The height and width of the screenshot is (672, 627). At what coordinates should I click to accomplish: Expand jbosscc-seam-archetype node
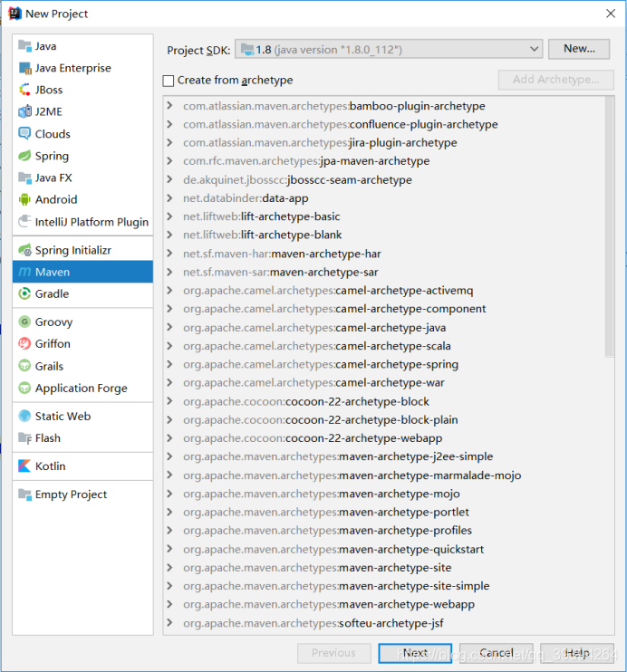[169, 179]
